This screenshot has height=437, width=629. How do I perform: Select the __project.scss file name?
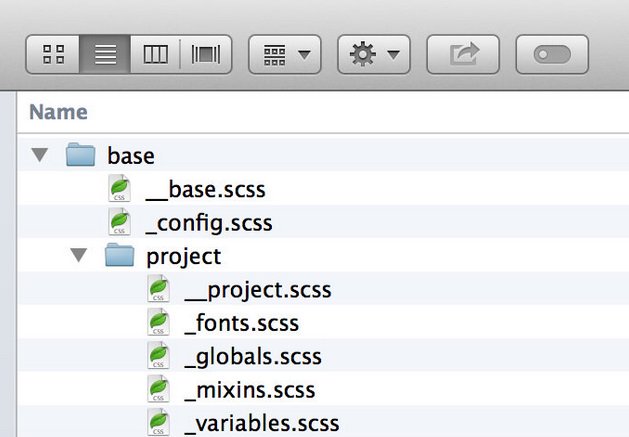click(258, 290)
